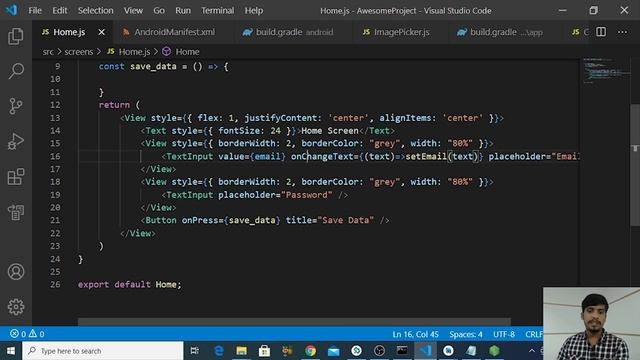Change encoding via UTF-8
This screenshot has height=360, width=640.
pos(504,334)
